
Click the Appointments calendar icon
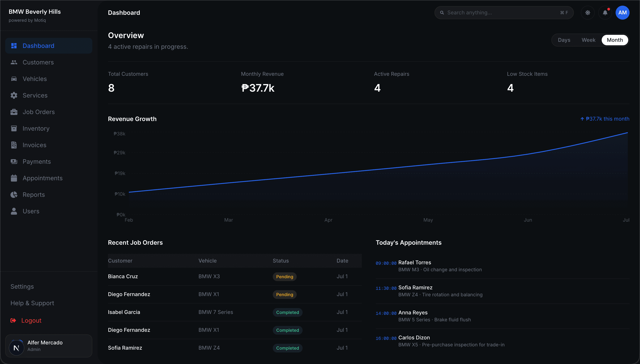point(14,178)
